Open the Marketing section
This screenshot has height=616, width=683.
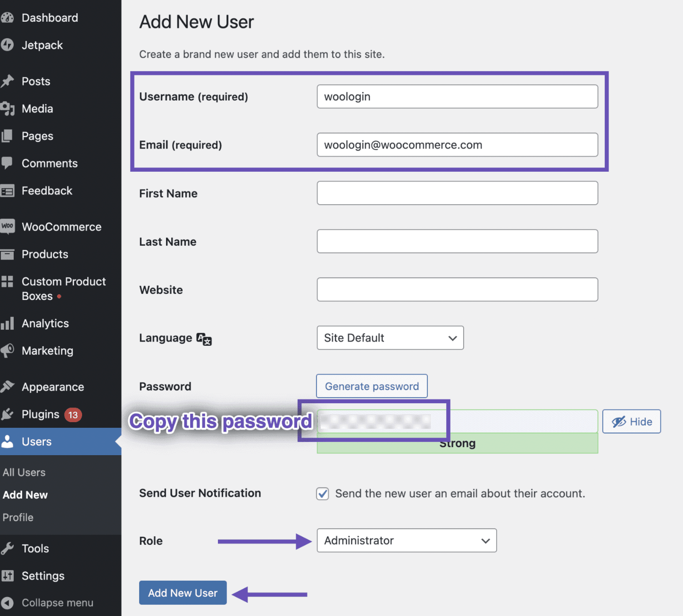click(x=47, y=350)
